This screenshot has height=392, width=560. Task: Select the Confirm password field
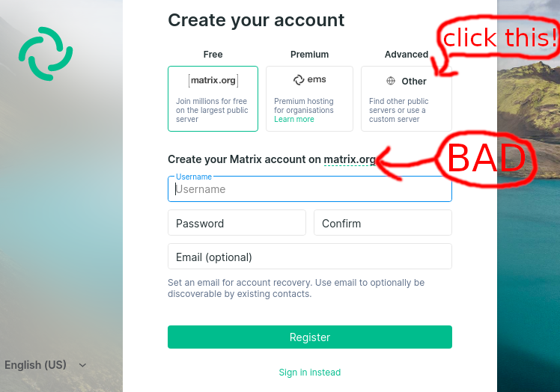(383, 223)
